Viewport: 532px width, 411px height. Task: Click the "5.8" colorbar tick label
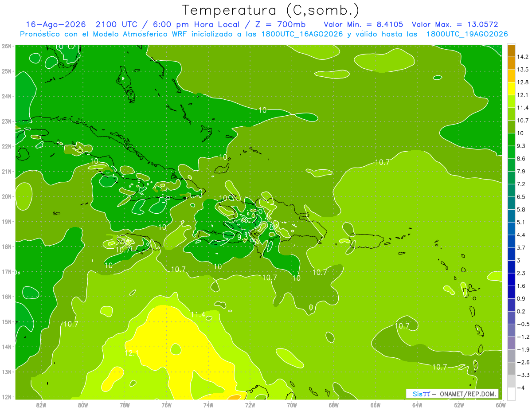coord(521,209)
